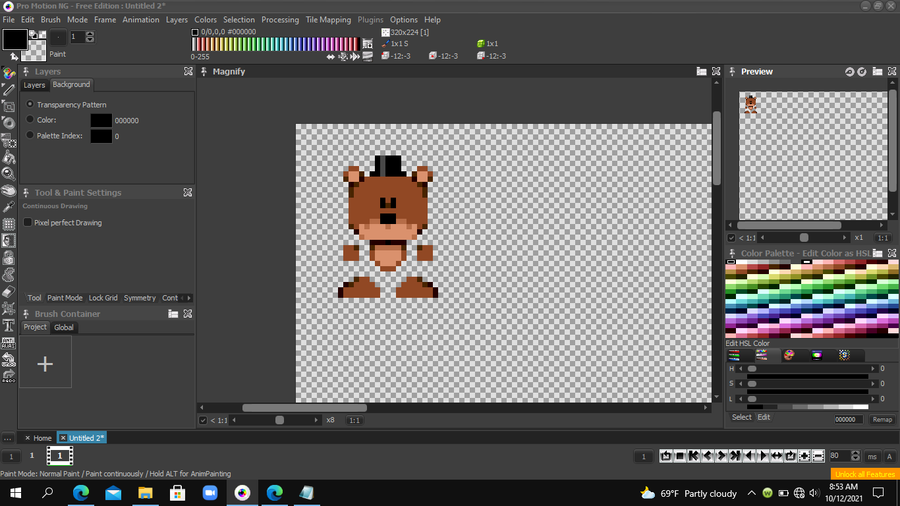Select the eraser tool
The image size is (900, 506).
pyautogui.click(x=9, y=292)
